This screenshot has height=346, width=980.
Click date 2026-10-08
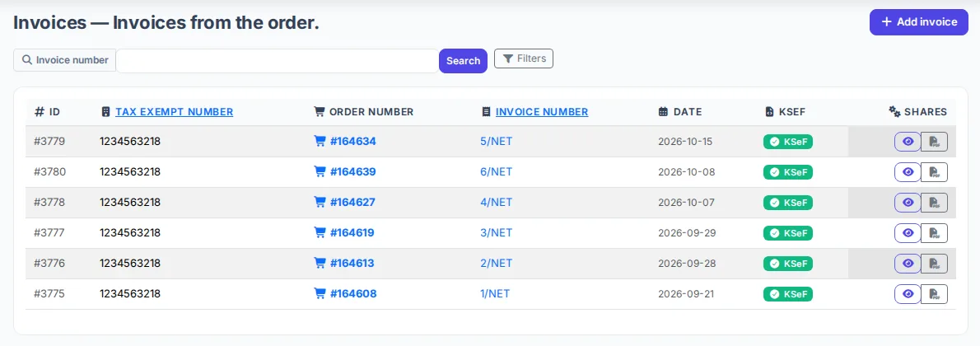(687, 172)
